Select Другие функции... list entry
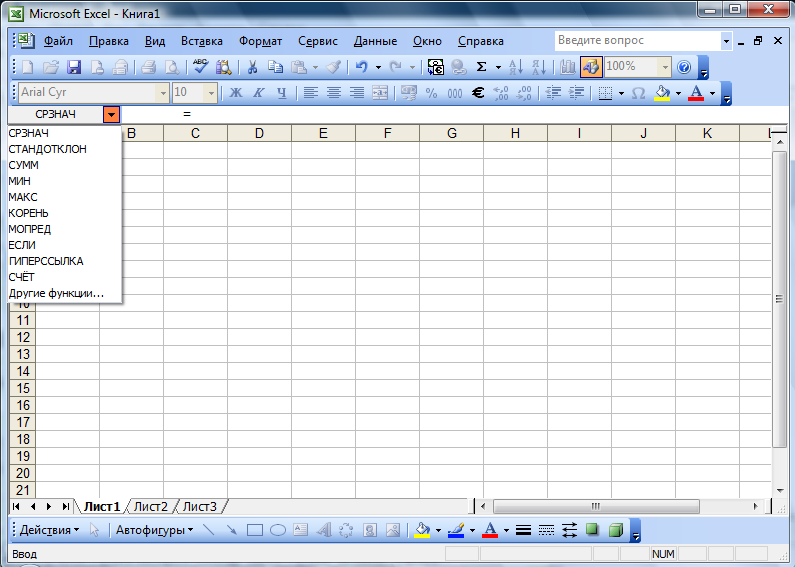795x567 pixels. [x=64, y=294]
